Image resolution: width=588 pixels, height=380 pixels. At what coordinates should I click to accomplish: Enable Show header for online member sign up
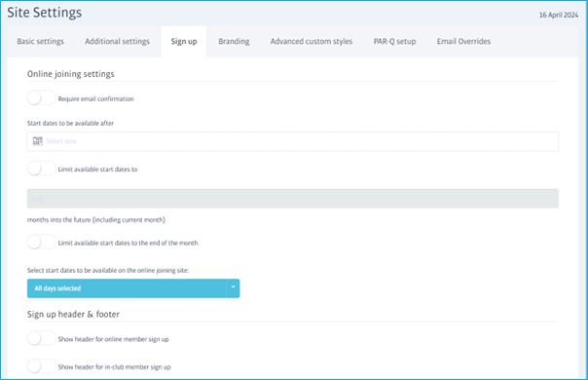tap(41, 339)
